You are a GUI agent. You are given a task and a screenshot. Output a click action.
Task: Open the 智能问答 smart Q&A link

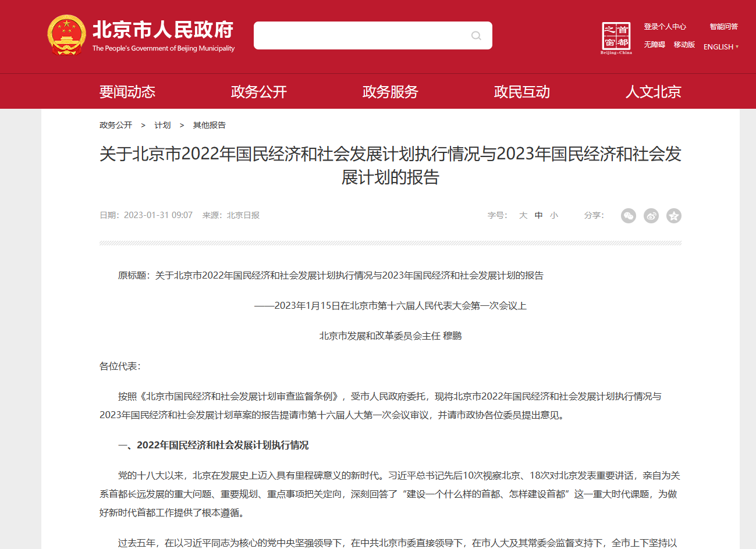pyautogui.click(x=723, y=27)
